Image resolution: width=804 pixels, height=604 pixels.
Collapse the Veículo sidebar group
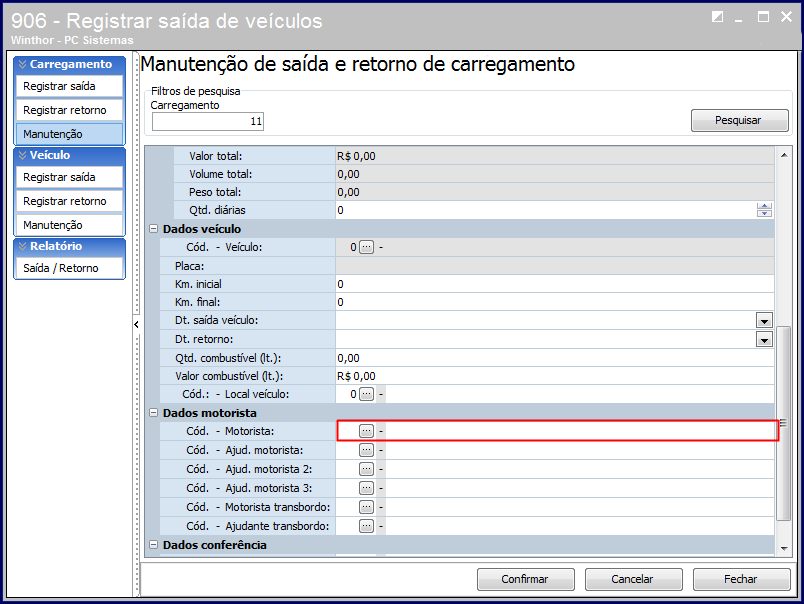pyautogui.click(x=22, y=155)
